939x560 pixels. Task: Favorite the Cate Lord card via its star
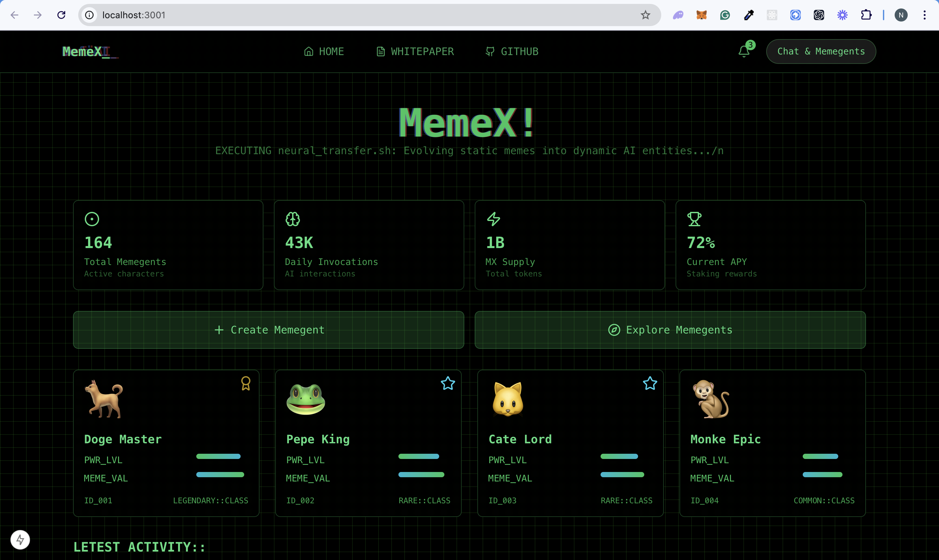pyautogui.click(x=650, y=383)
